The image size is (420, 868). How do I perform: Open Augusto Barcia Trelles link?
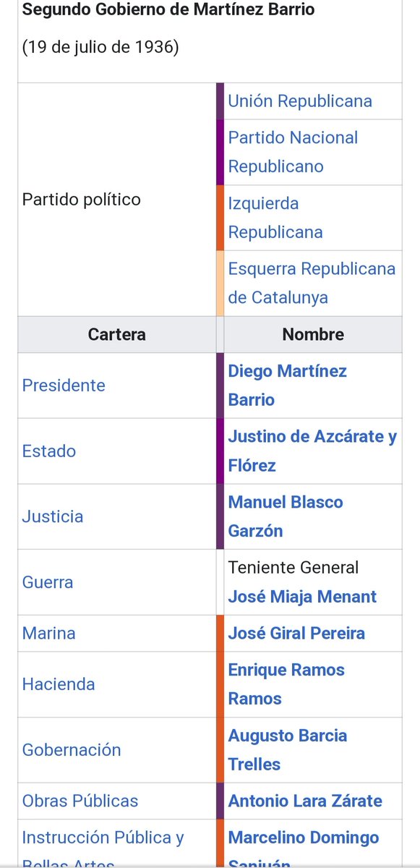(288, 750)
